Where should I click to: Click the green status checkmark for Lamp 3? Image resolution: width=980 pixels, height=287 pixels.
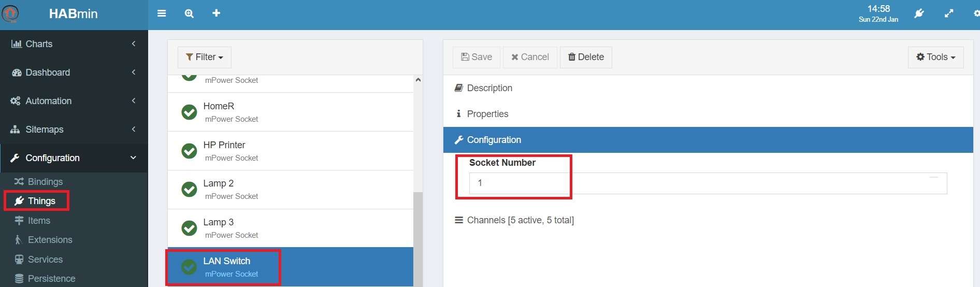point(189,228)
